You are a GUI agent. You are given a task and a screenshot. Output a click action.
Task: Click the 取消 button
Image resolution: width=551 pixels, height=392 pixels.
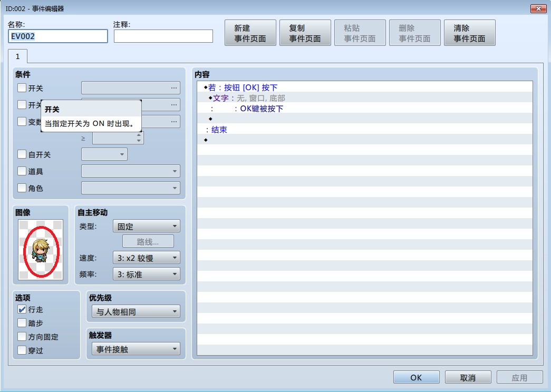click(468, 377)
